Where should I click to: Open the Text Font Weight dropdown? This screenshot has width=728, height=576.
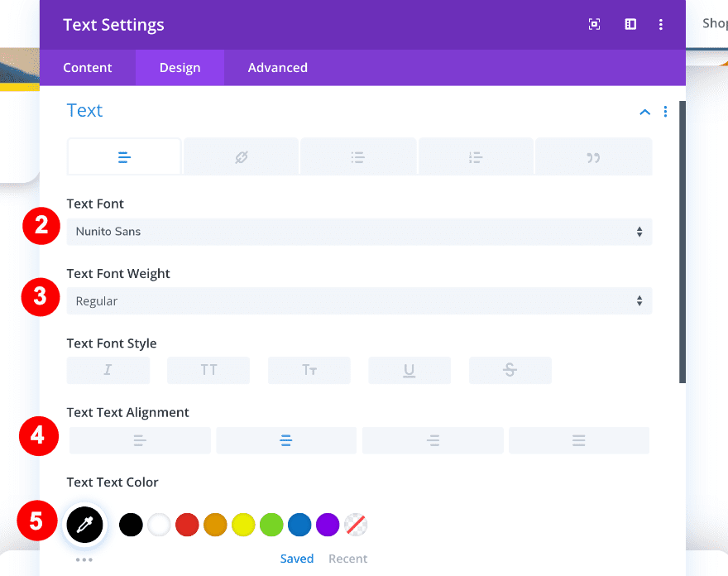(x=359, y=301)
